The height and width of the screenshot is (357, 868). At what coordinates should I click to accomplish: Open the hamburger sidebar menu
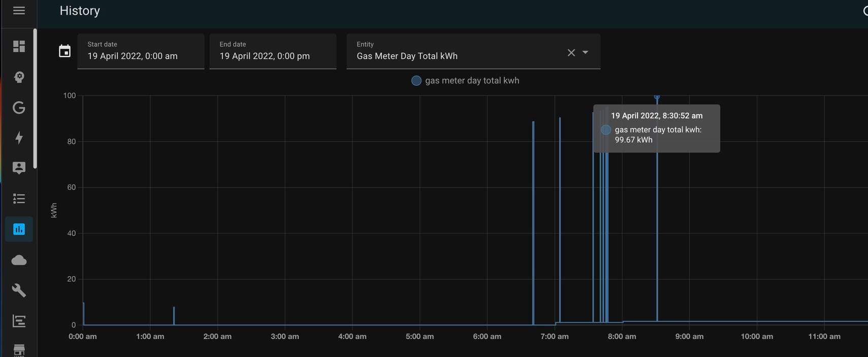pyautogui.click(x=19, y=10)
